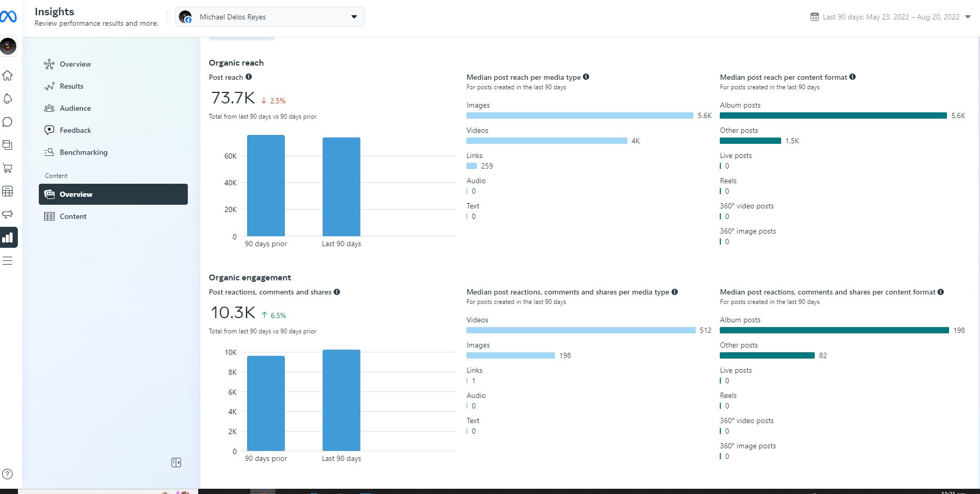Screen dimensions: 980x494
Task: Click the Insights bar chart icon
Action: (8, 237)
